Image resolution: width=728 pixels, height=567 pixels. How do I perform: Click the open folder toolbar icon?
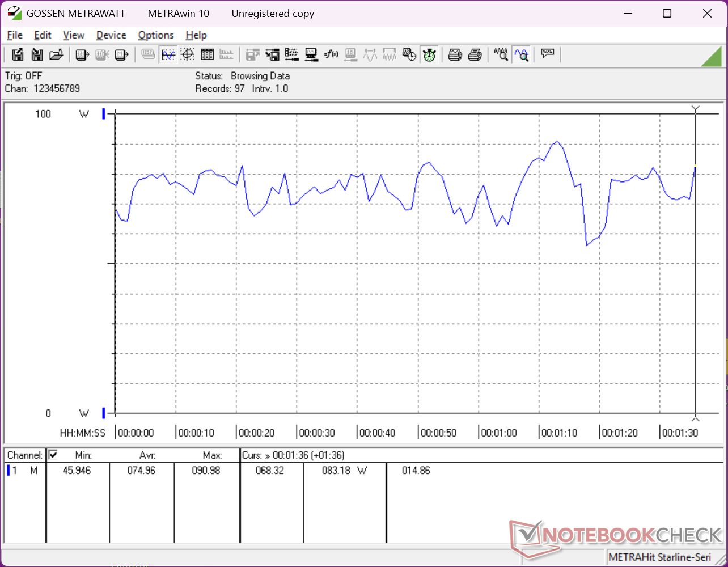pos(56,54)
